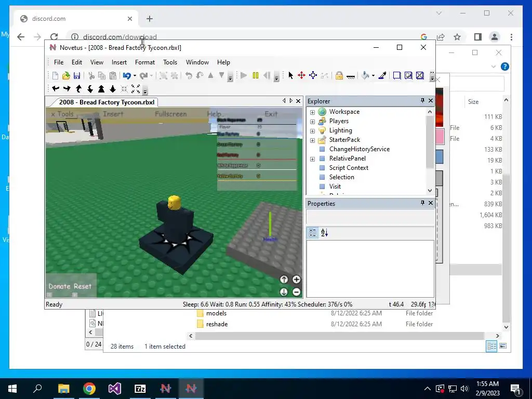Click the Run play triangle button
Image resolution: width=532 pixels, height=399 pixels.
pyautogui.click(x=244, y=75)
